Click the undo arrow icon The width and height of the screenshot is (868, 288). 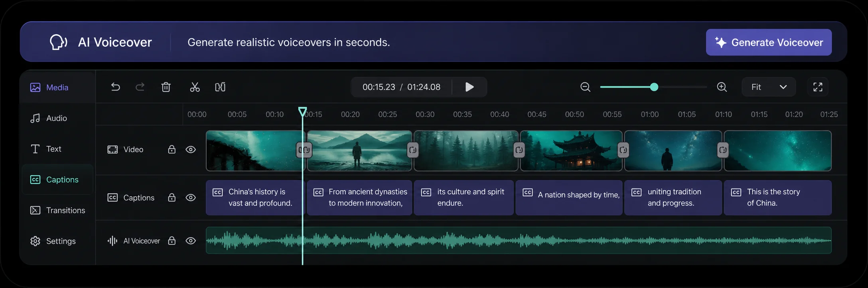(115, 87)
